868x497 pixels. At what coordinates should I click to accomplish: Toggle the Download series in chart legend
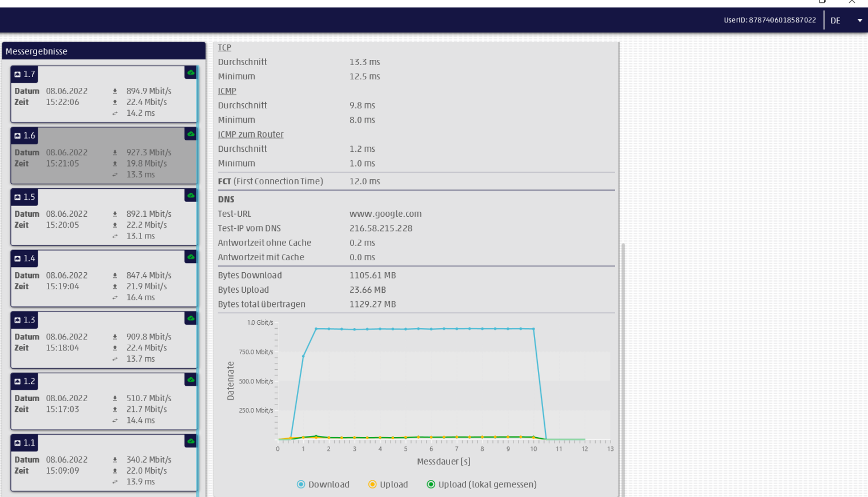click(323, 484)
